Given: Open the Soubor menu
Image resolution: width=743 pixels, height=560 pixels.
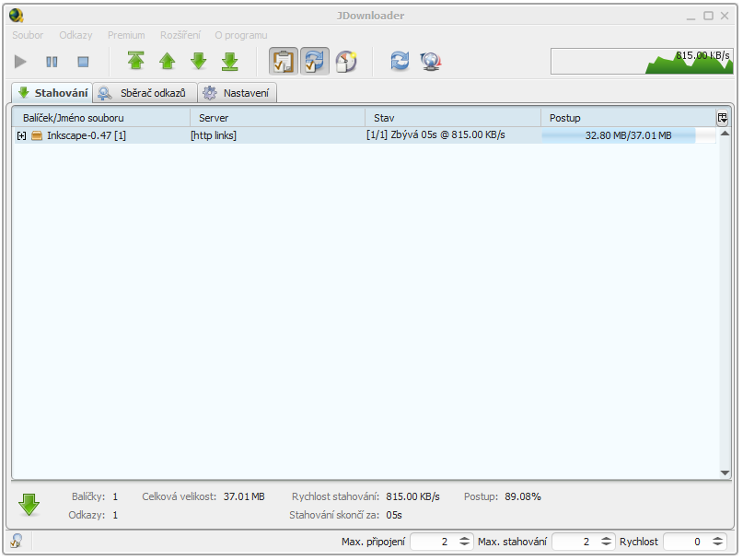Looking at the screenshot, I should click(28, 35).
